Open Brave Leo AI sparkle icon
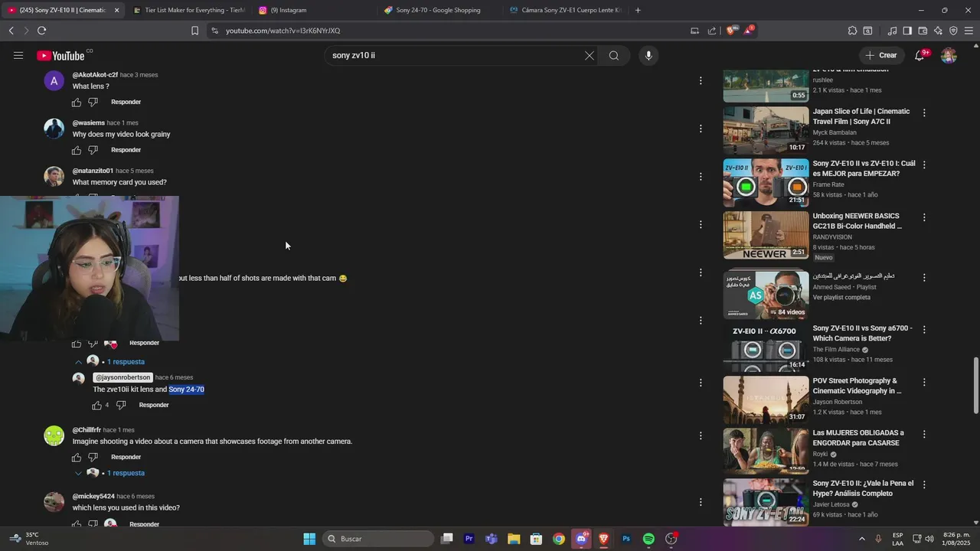The height and width of the screenshot is (551, 980). pyautogui.click(x=938, y=31)
